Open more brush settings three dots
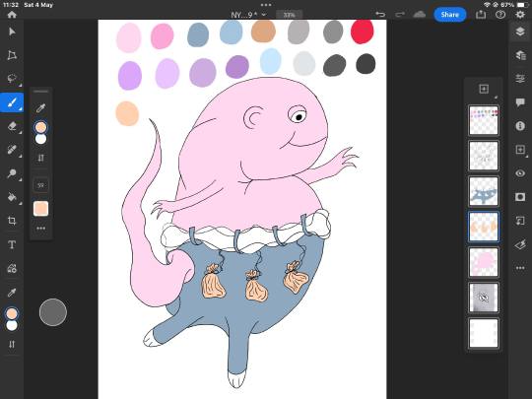Image resolution: width=532 pixels, height=399 pixels. pyautogui.click(x=40, y=229)
